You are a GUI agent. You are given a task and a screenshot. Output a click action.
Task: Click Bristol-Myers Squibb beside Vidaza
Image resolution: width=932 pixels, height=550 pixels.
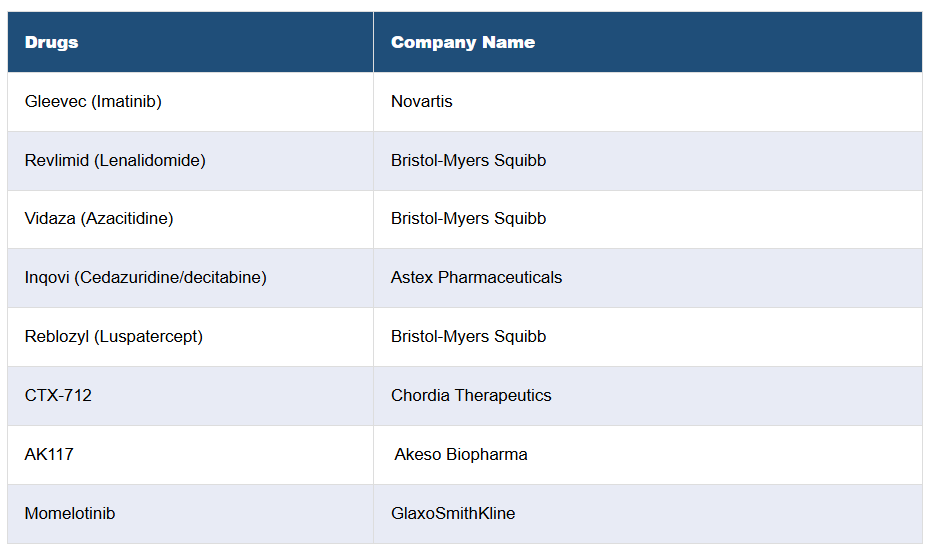click(468, 218)
